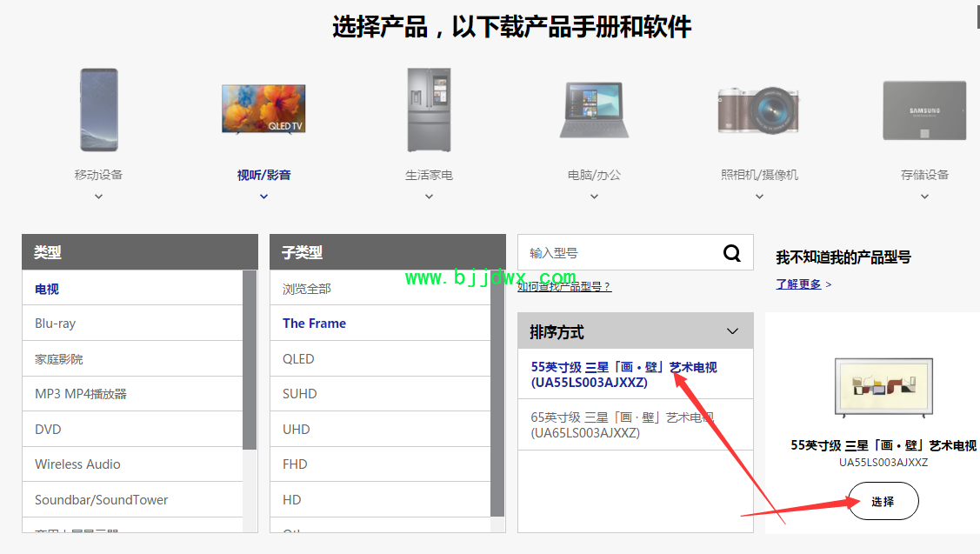Image resolution: width=980 pixels, height=554 pixels.
Task: Expand the 电脑/办公 category chevron
Action: click(x=594, y=197)
